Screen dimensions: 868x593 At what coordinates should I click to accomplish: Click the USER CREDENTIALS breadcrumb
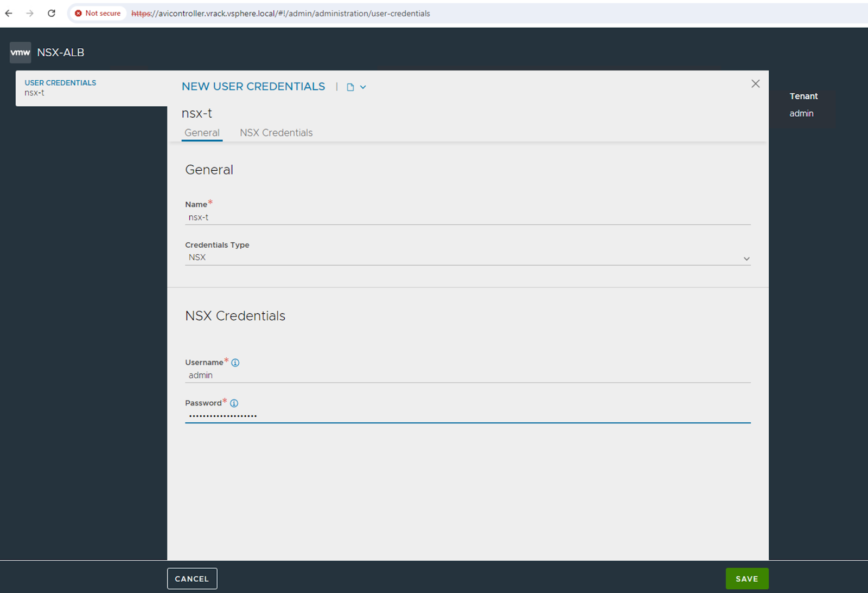(x=60, y=83)
